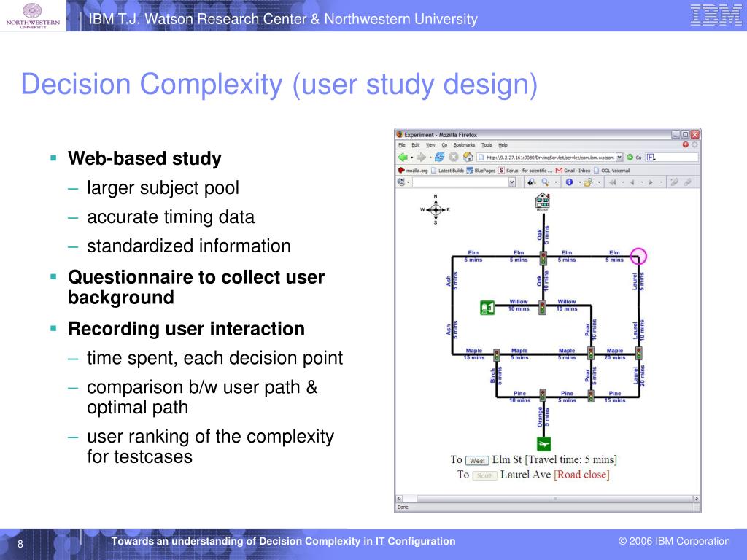Open the dropdown arrow next to the globe icon
The height and width of the screenshot is (560, 747).
409,182
